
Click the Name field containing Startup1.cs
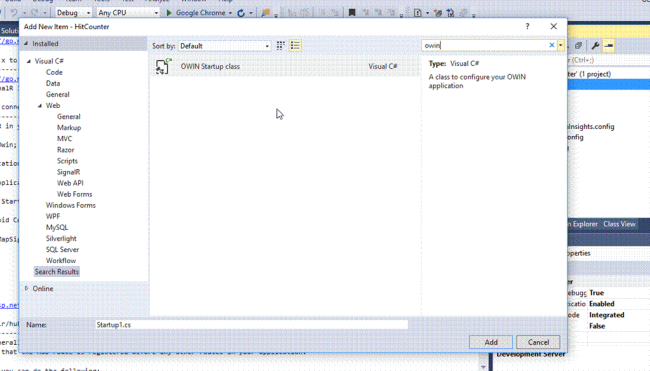click(251, 325)
